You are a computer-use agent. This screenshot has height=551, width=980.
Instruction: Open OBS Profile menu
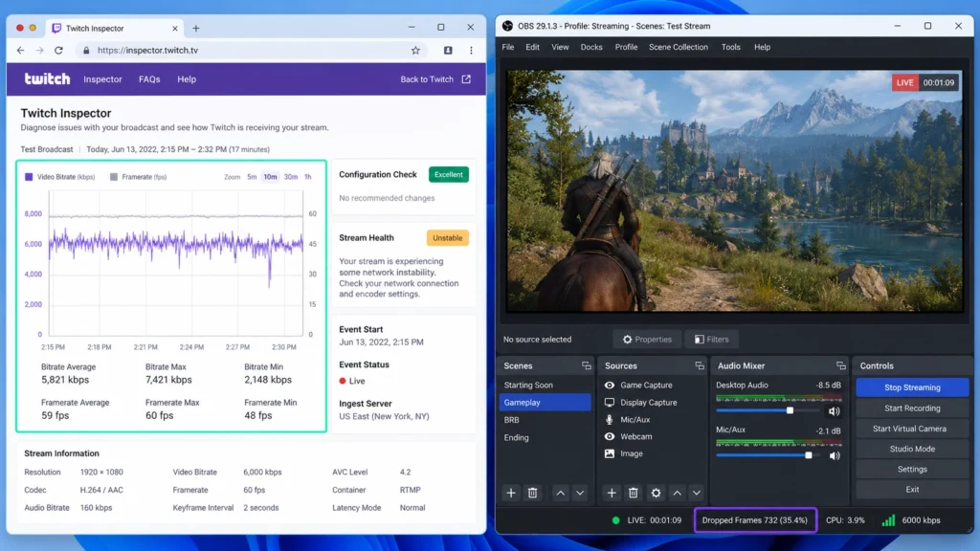[x=626, y=47]
